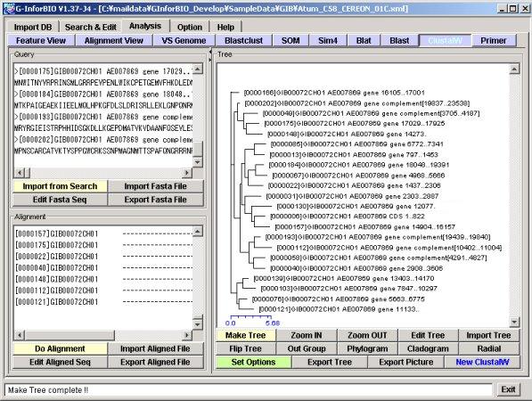Click Zoom IN for the tree

[x=307, y=335]
